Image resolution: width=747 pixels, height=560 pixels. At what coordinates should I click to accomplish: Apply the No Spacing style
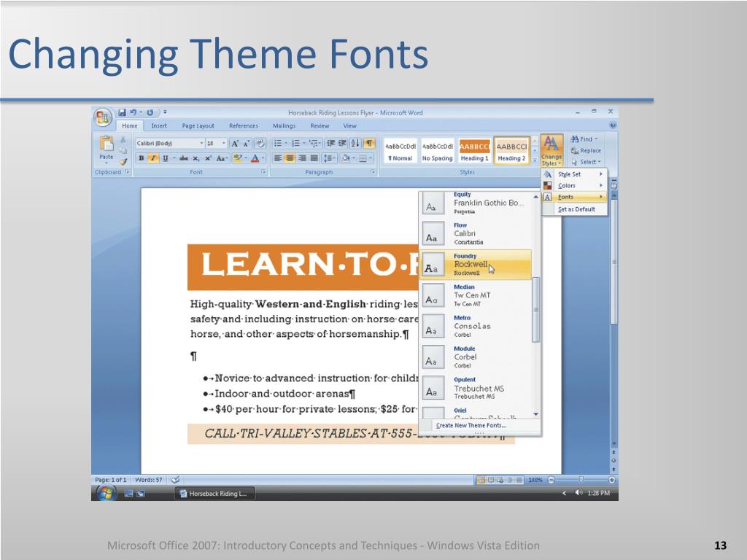tap(437, 151)
